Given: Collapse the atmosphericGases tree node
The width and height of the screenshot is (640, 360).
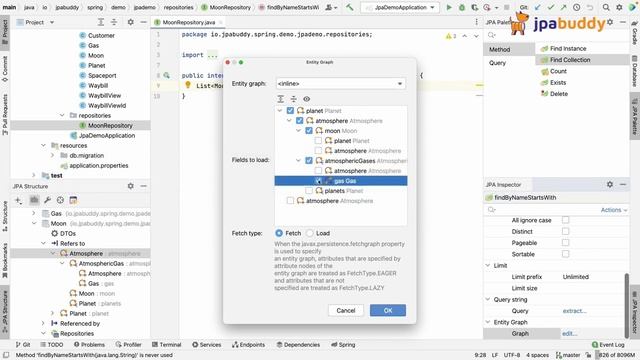Looking at the screenshot, I should pos(298,161).
